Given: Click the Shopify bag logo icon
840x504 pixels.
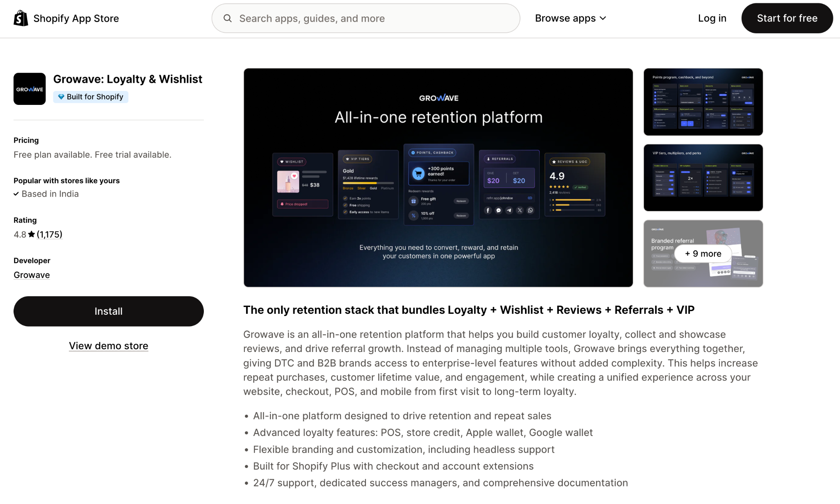Looking at the screenshot, I should click(21, 18).
